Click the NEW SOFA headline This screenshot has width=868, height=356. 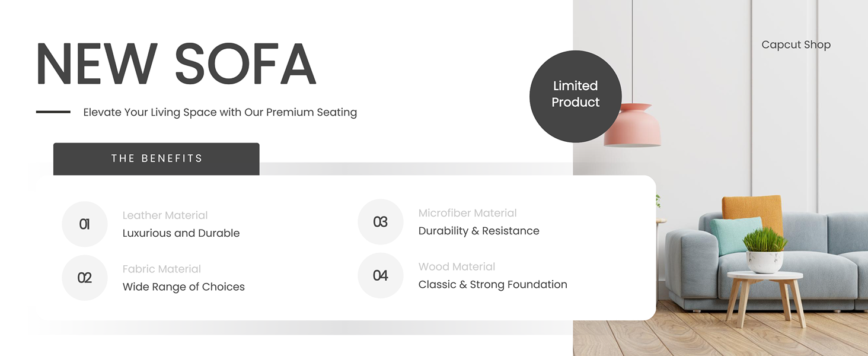click(176, 64)
